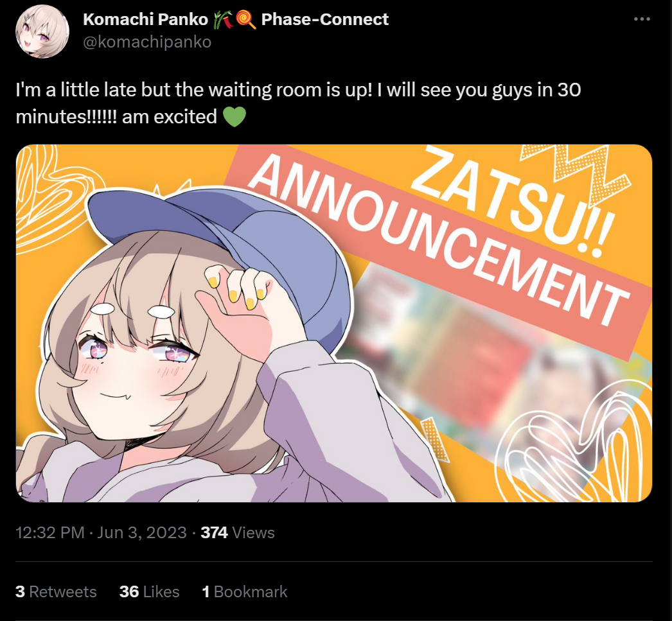Image resolution: width=672 pixels, height=621 pixels.
Task: Click the Phase-Connect text in display name
Action: point(325,19)
